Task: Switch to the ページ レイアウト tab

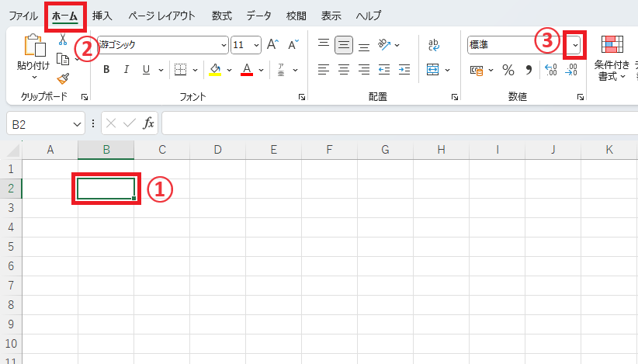Action: tap(161, 16)
